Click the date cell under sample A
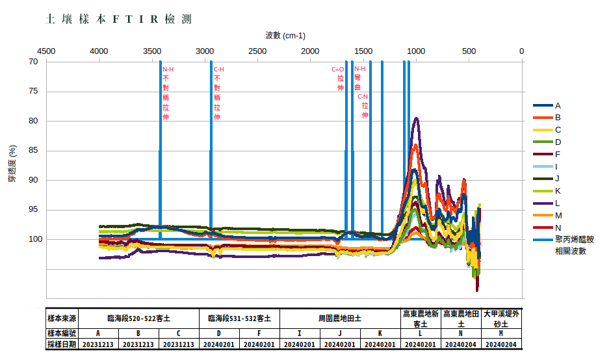The height and width of the screenshot is (364, 611). coord(98,344)
